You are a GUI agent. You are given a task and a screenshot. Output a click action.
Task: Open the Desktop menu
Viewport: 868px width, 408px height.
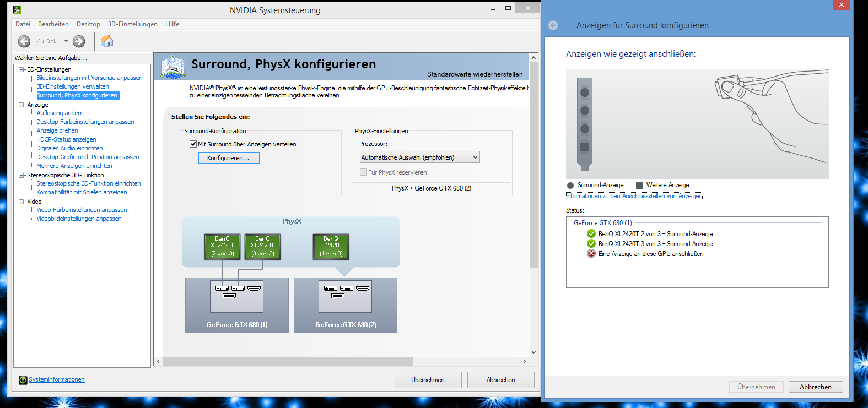coord(88,24)
